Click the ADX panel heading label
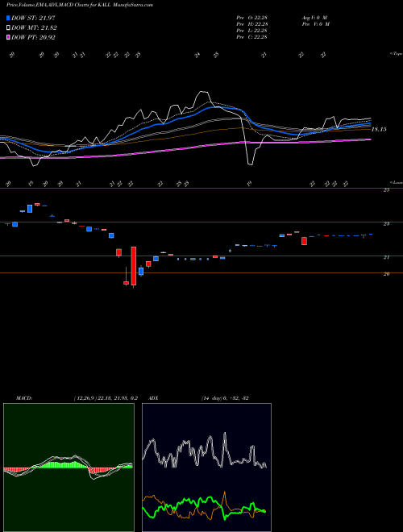 click(153, 398)
